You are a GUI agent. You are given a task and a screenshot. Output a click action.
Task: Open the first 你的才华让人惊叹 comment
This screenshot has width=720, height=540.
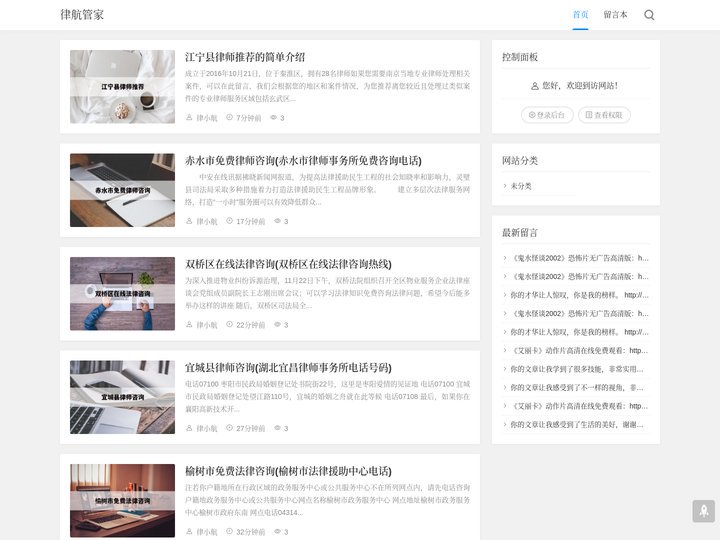579,295
